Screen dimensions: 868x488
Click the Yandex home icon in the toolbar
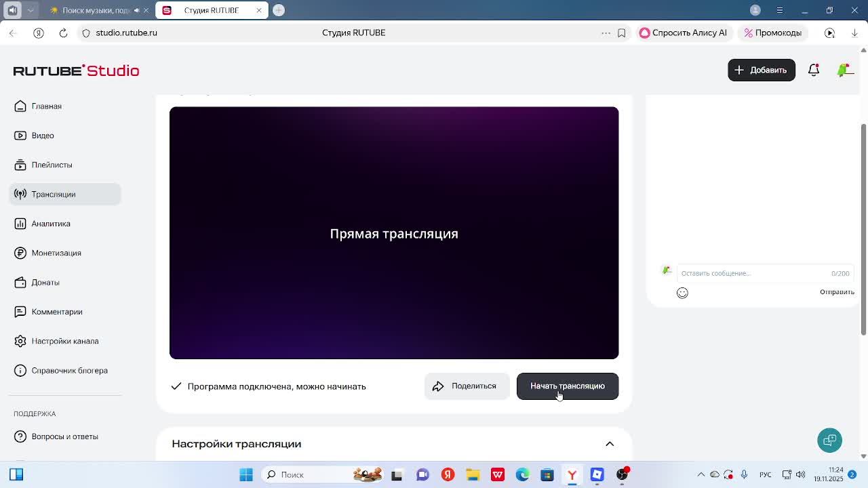[x=38, y=33]
